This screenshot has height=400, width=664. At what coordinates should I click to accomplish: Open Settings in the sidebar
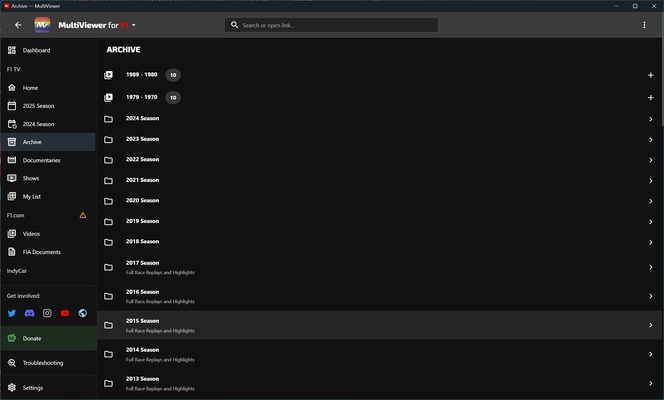(48, 388)
